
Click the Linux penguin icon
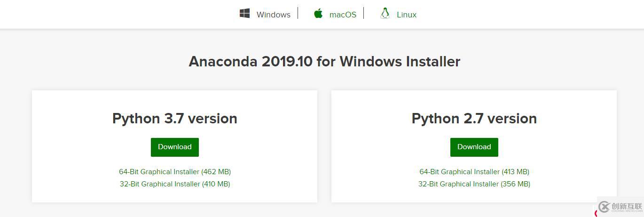tap(385, 14)
